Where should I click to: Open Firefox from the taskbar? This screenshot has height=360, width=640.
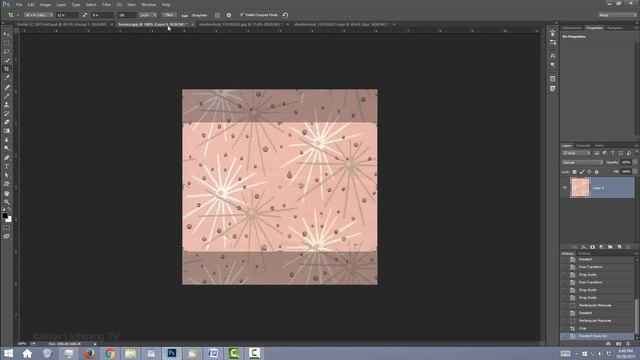pyautogui.click(x=89, y=353)
